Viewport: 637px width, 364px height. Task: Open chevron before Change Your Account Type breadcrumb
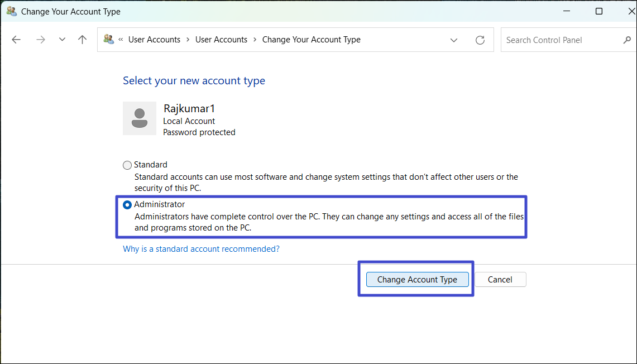click(x=255, y=40)
